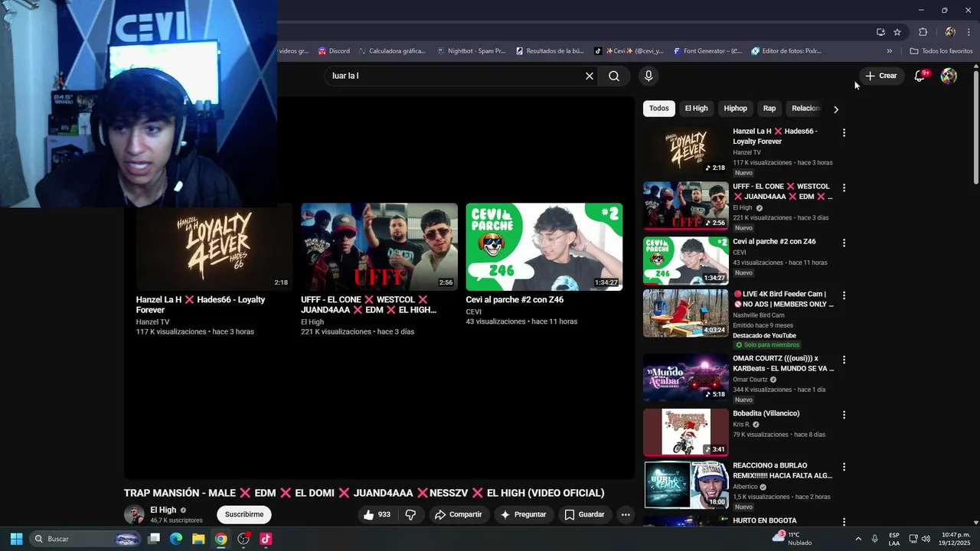980x551 pixels.
Task: Show hidden system tray icons
Action: pos(858,539)
